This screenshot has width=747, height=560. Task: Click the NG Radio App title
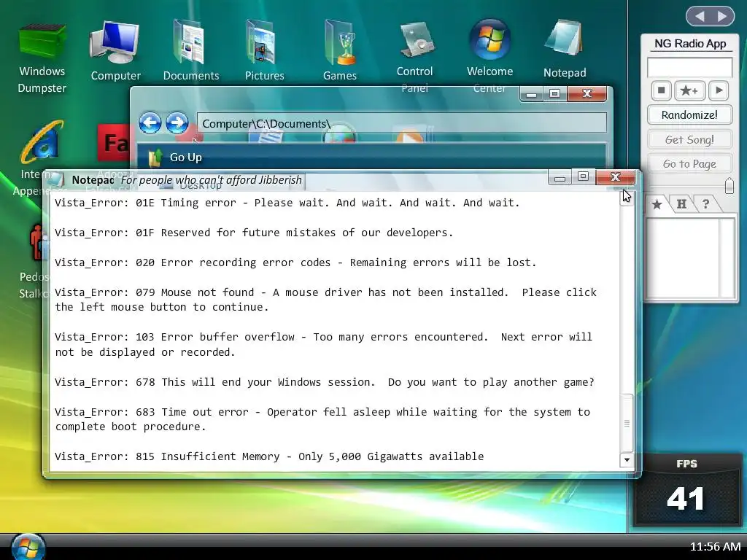pos(690,43)
